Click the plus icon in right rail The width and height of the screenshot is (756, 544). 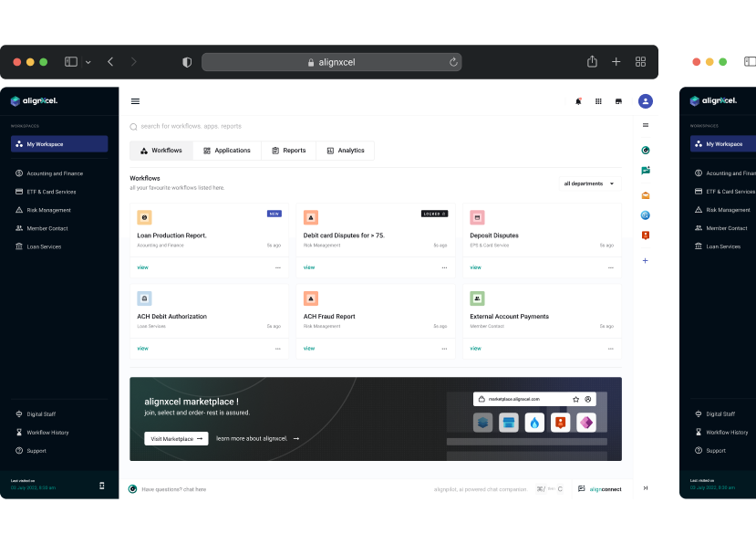[646, 260]
